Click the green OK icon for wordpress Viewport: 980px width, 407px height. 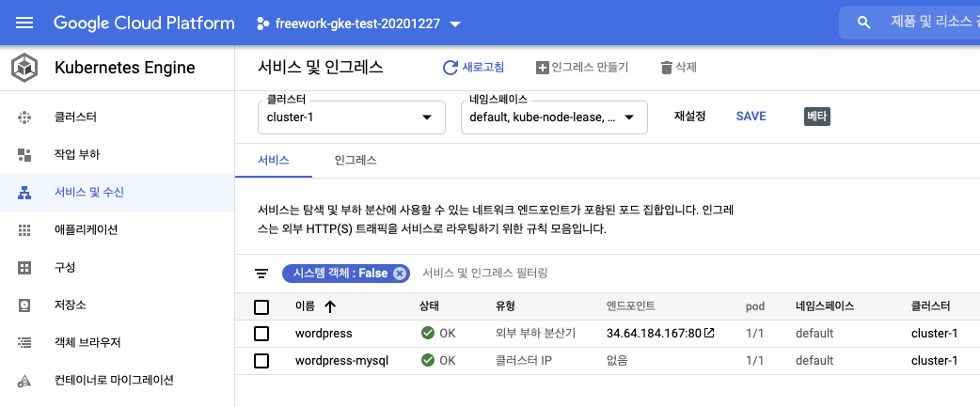pos(428,334)
